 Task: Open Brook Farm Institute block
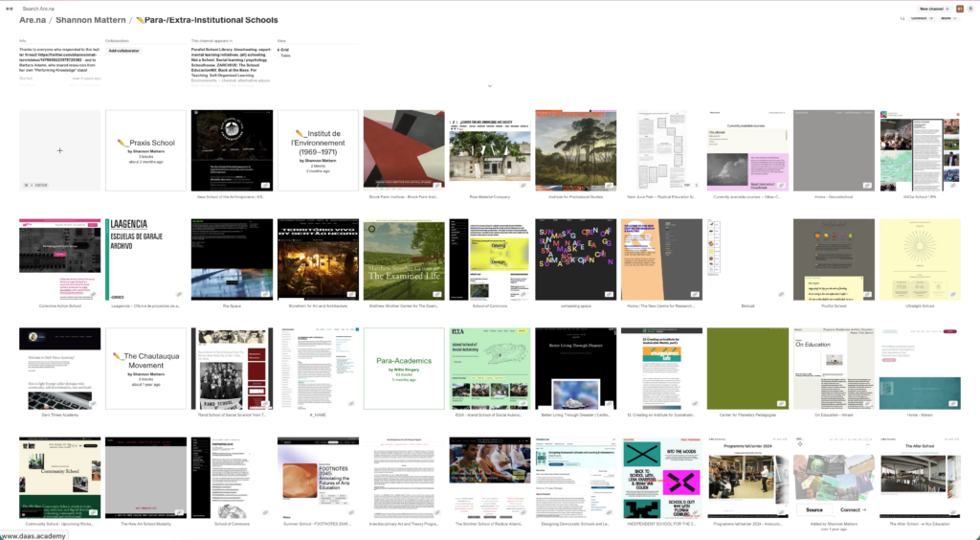coord(404,150)
